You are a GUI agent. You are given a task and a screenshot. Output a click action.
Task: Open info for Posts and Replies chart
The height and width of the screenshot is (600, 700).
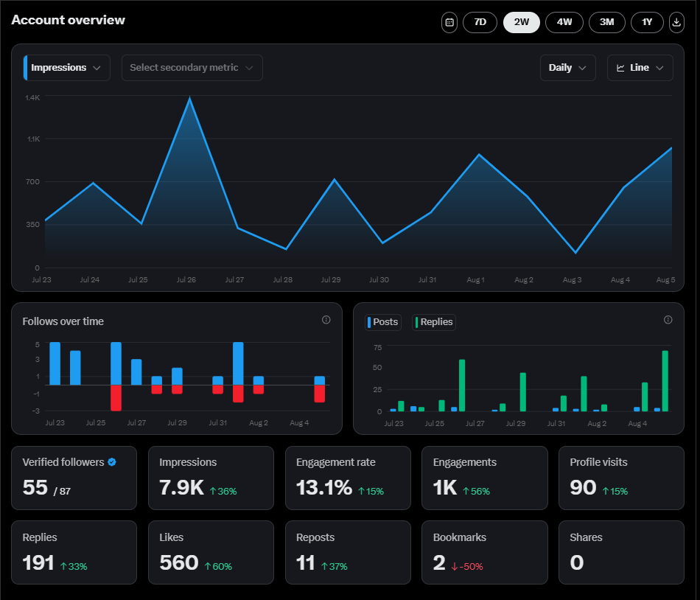tap(668, 320)
